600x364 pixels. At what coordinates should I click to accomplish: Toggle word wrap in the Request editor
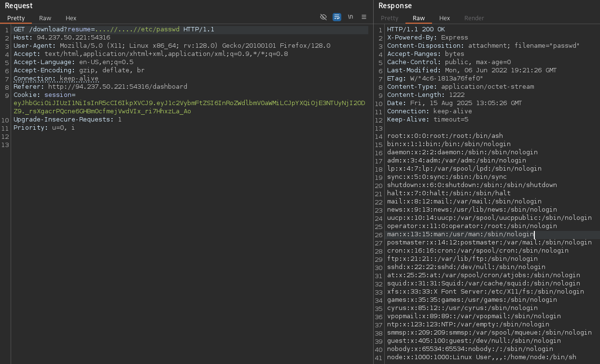(x=337, y=17)
